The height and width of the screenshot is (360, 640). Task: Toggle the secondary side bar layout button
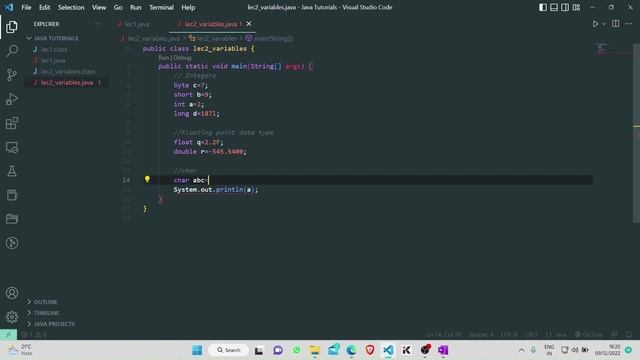click(x=565, y=7)
